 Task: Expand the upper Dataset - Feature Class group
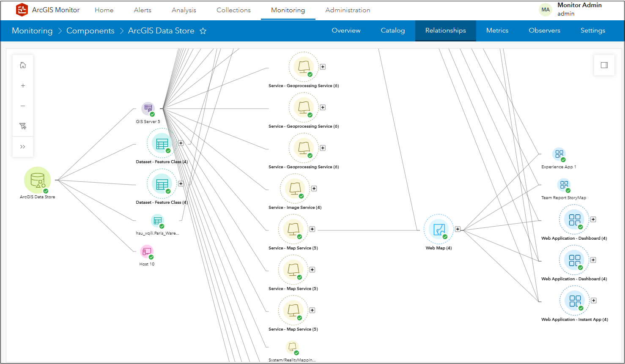click(181, 143)
